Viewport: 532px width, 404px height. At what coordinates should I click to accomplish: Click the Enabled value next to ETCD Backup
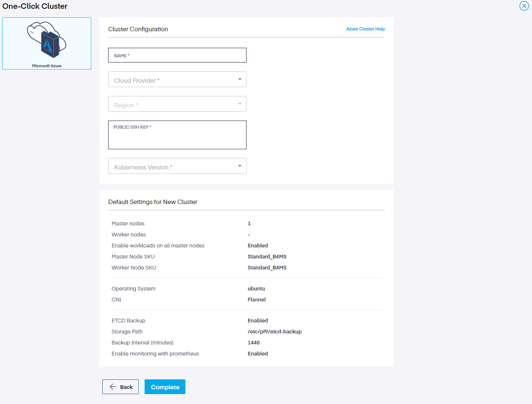click(x=258, y=320)
